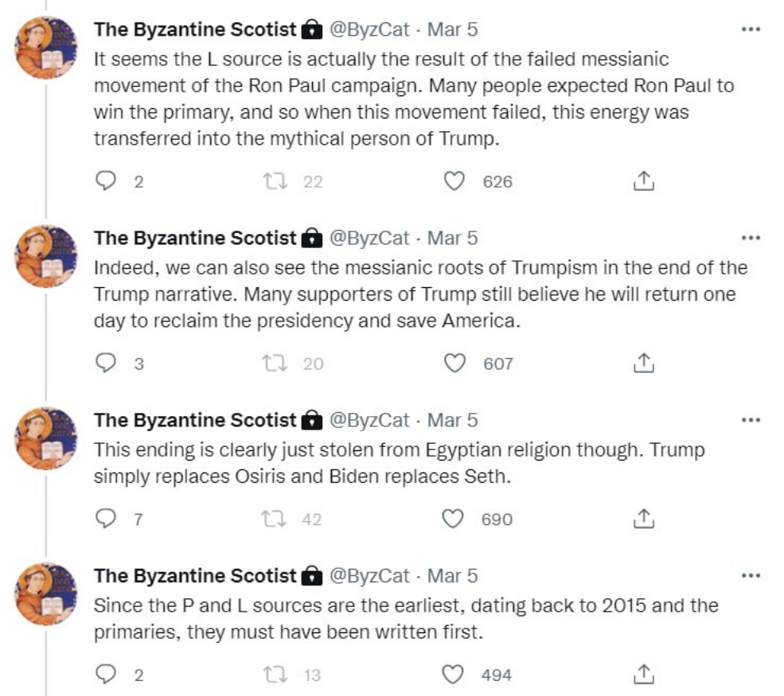The height and width of the screenshot is (696, 784).
Task: Retweet the Ron Paul campaign tweet
Action: (275, 182)
